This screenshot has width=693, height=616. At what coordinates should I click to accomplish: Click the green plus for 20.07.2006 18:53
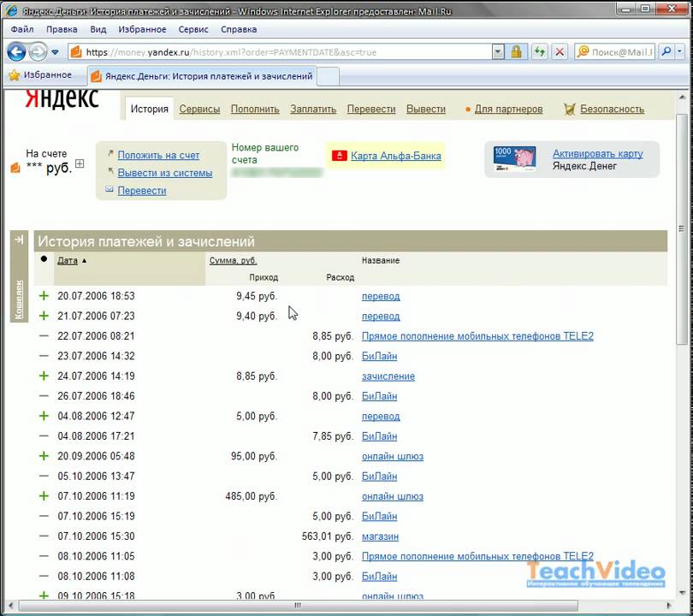(x=44, y=296)
